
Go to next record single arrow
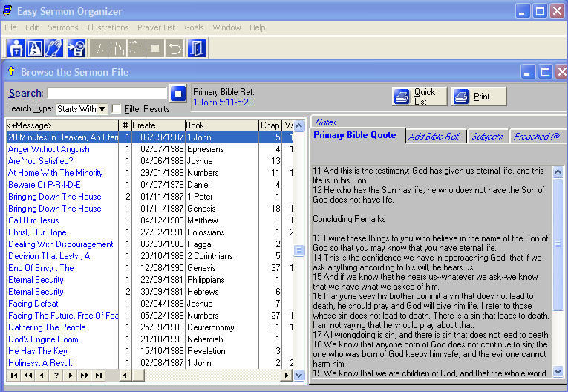(x=71, y=376)
